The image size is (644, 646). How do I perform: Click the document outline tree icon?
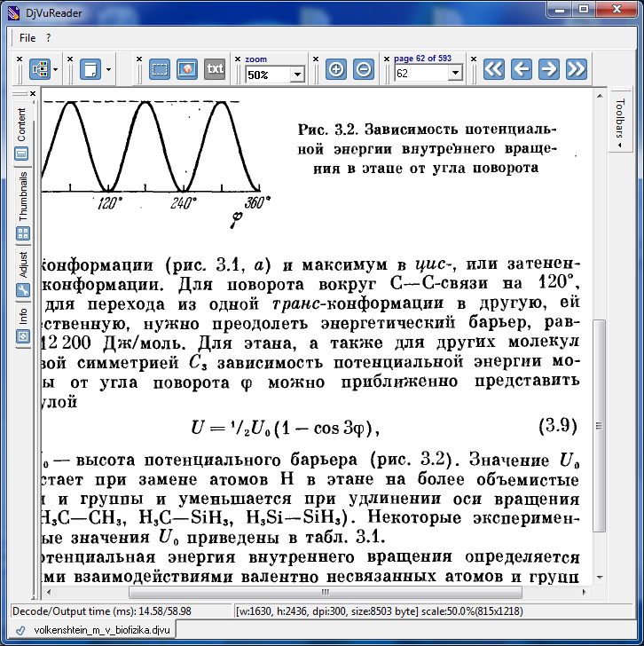click(x=40, y=69)
